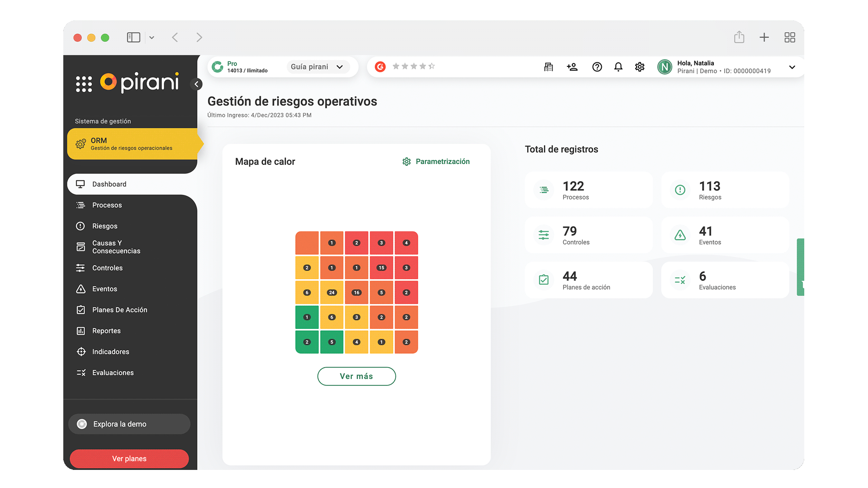The height and width of the screenshot is (488, 868).
Task: Open Riesgos in the sidebar menu
Action: 104,226
